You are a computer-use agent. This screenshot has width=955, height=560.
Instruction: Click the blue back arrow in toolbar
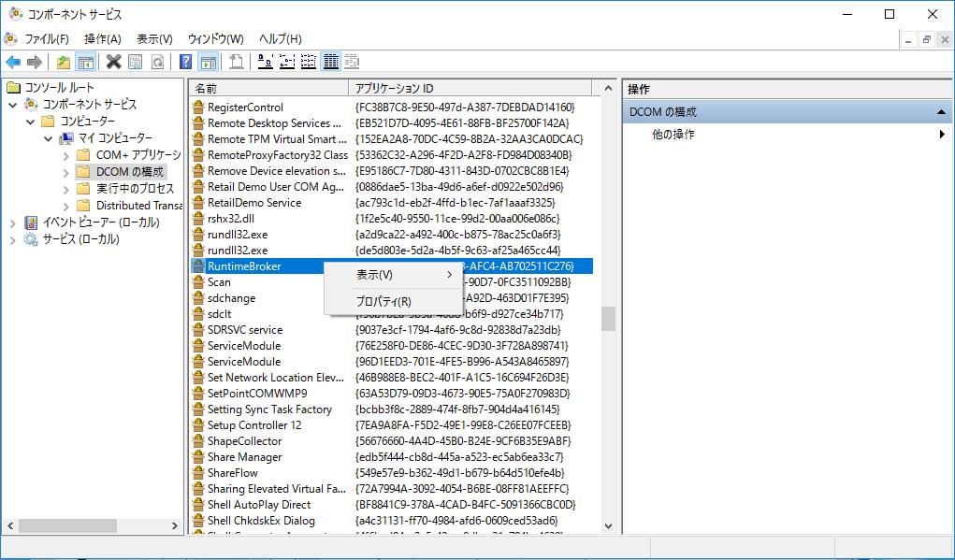click(x=13, y=62)
